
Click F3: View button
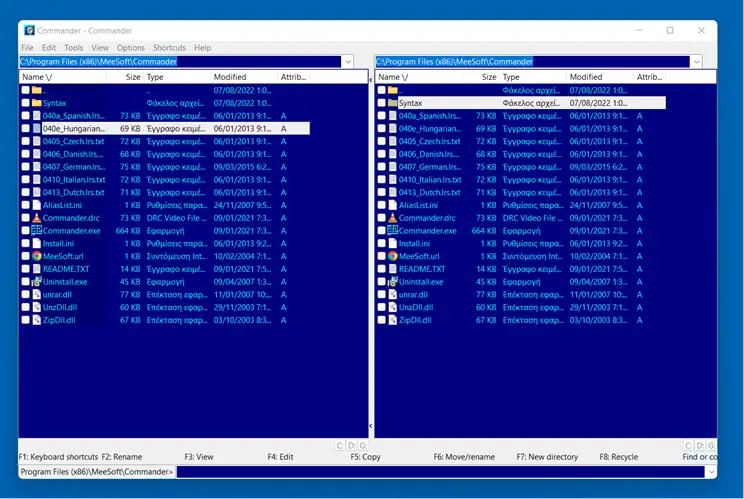point(199,457)
